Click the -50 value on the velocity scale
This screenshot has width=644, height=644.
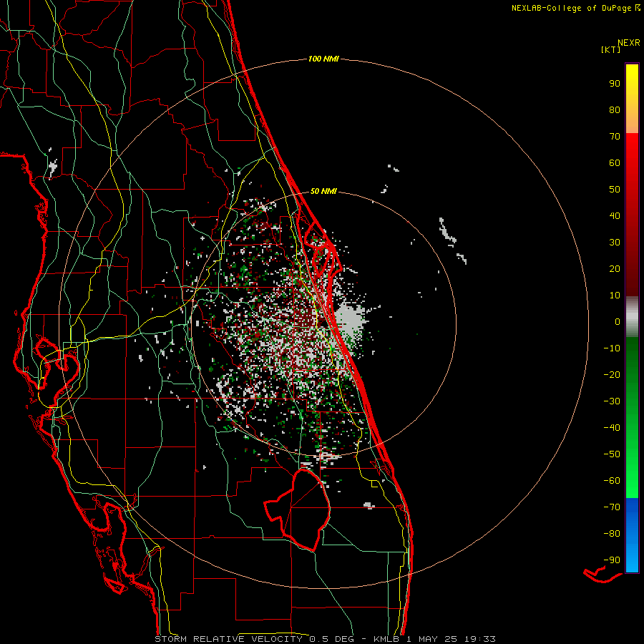[612, 454]
